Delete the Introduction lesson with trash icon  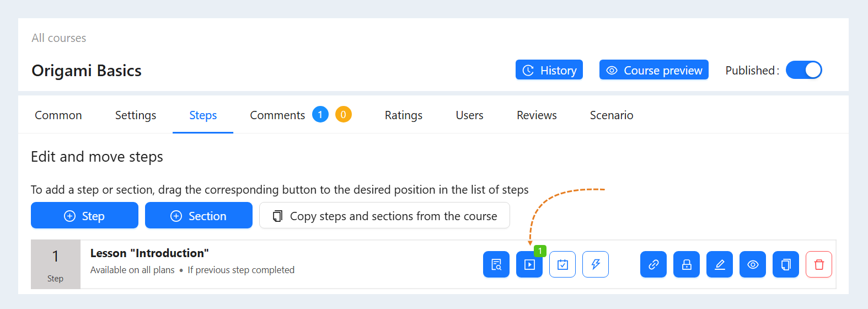(819, 264)
